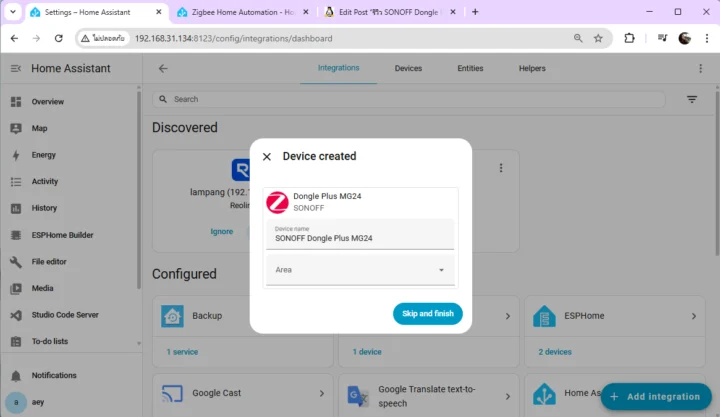Open the To-do lists sidebar icon
This screenshot has width=720, height=417.
point(16,342)
